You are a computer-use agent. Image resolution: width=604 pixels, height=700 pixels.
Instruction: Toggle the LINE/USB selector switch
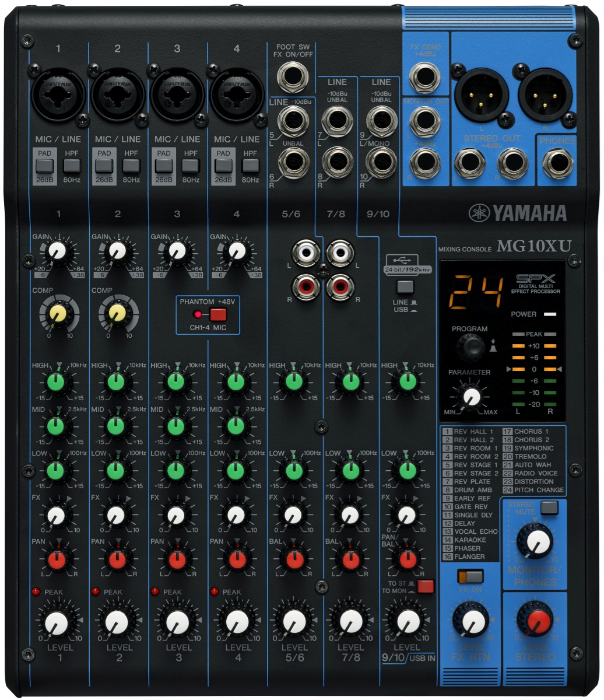tap(404, 287)
